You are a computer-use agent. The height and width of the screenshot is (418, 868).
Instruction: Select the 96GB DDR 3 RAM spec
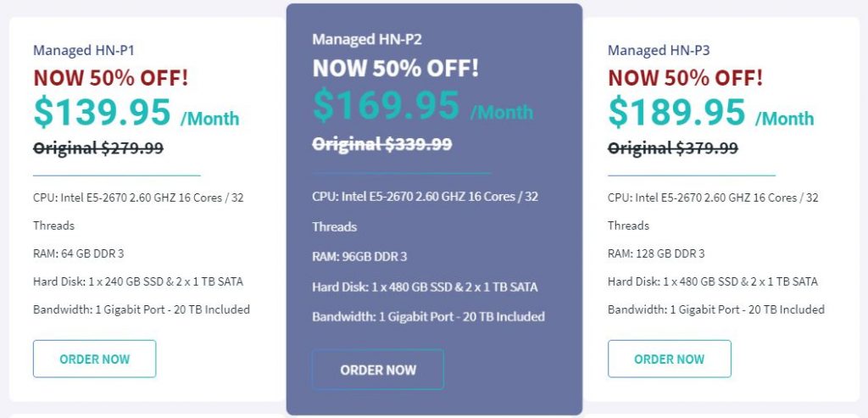[x=359, y=257]
